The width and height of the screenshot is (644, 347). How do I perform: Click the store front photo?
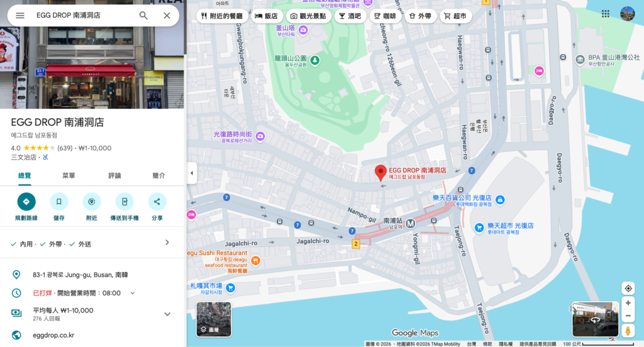click(92, 68)
